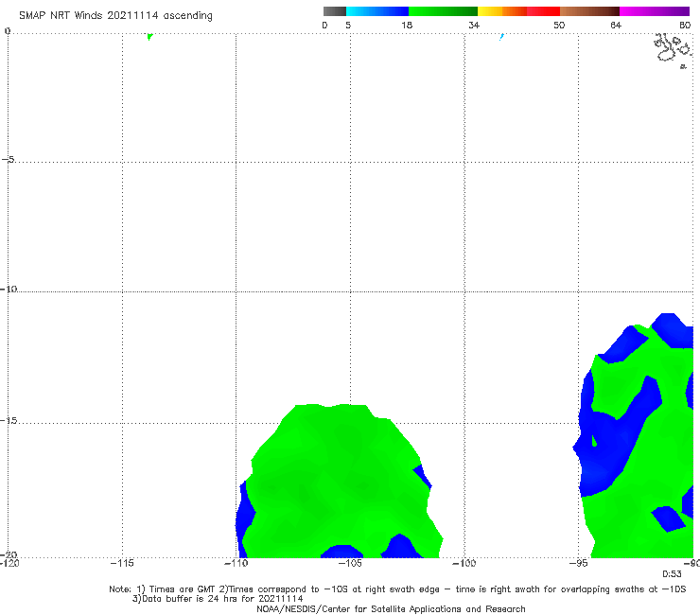Click the blue 5-18 segment of the color bar
The width and height of the screenshot is (700, 615).
[x=377, y=11]
